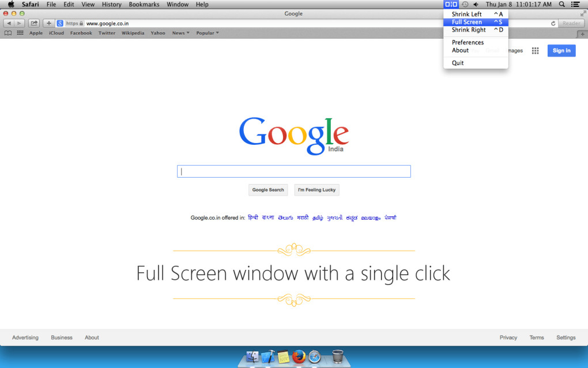Expand the News bookmarks folder
588x368 pixels.
pos(181,33)
